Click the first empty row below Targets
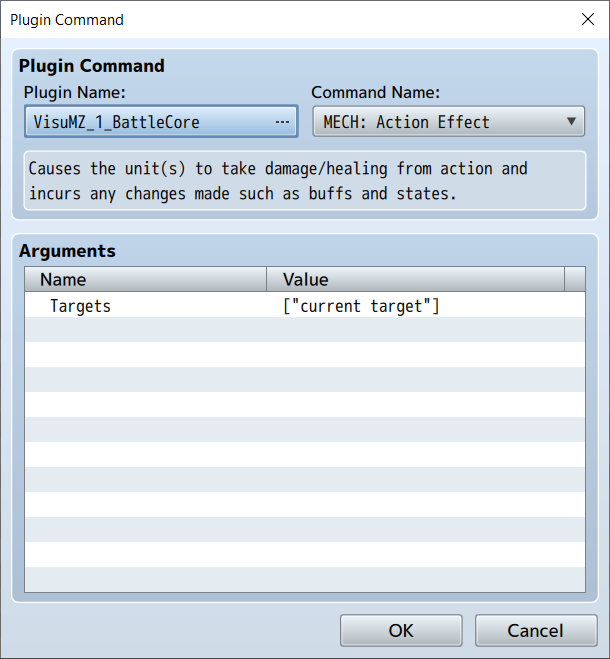Viewport: 610px width, 659px height. pyautogui.click(x=304, y=330)
